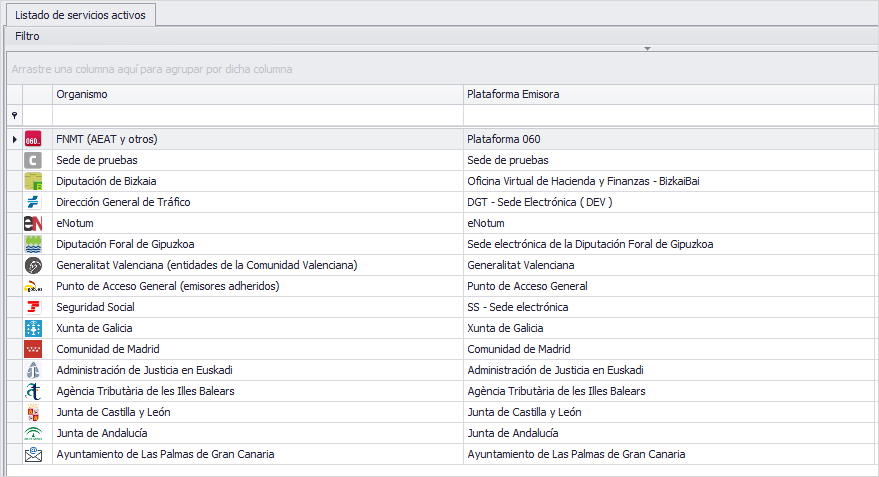Click Ayuntamiento de Las Palmas platform cell
879x477 pixels.
tap(669, 455)
